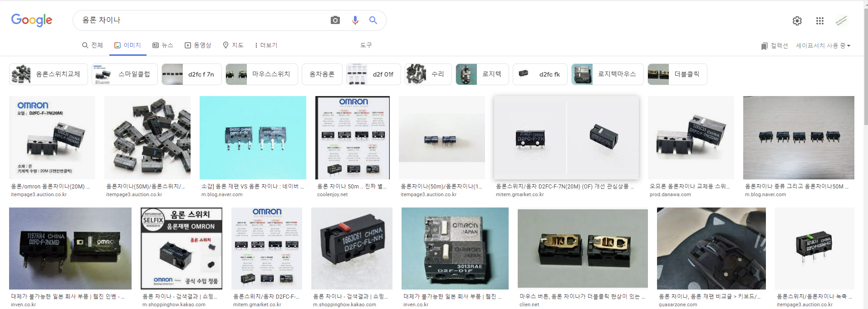Screen dimensions: 868x309
Task: Open the 옴론/omron 옴론차이나(20M) link
Action: 50,187
